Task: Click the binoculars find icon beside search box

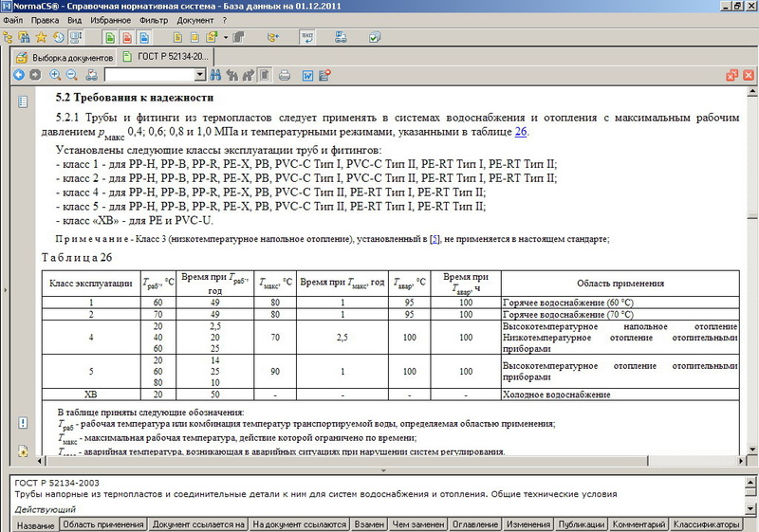Action: coord(216,75)
